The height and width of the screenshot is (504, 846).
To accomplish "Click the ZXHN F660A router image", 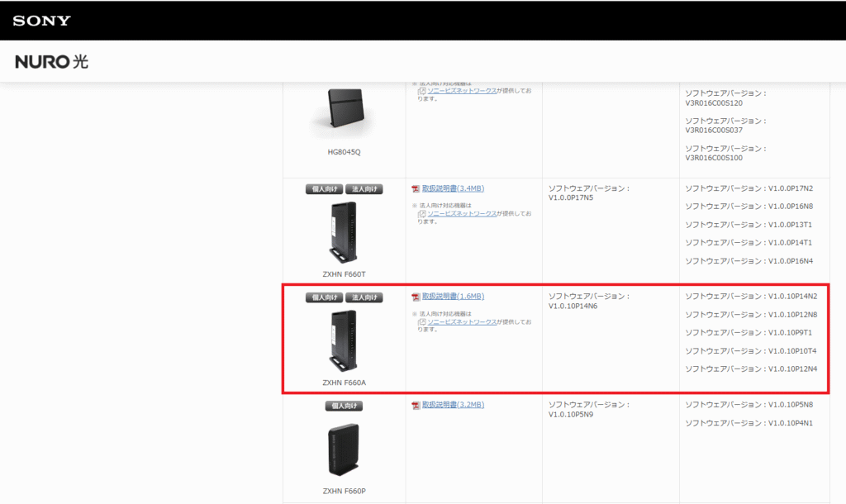I will (344, 341).
